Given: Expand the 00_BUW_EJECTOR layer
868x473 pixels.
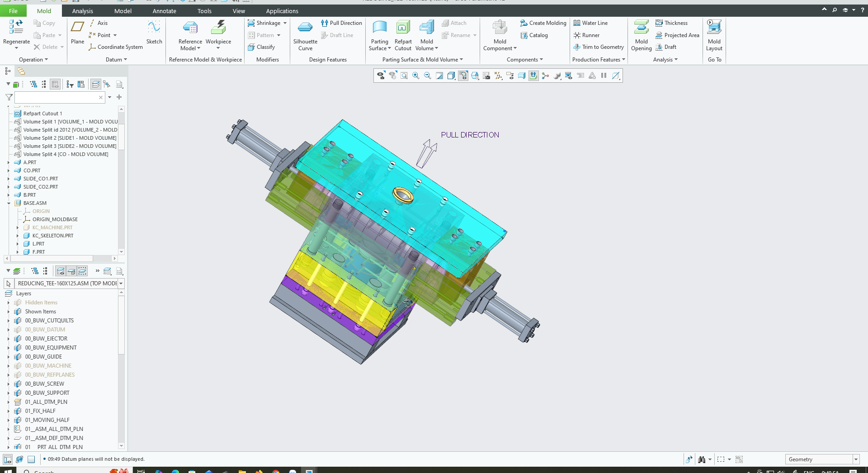Looking at the screenshot, I should (9, 339).
